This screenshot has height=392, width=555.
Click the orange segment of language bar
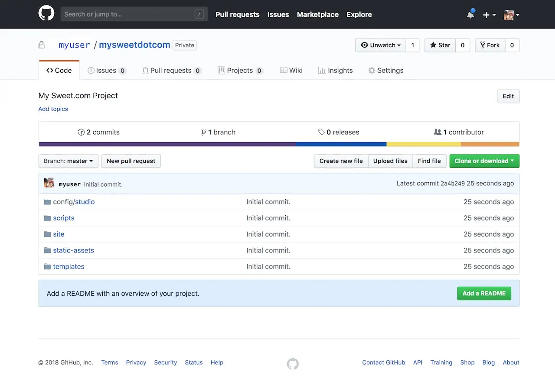(490, 144)
